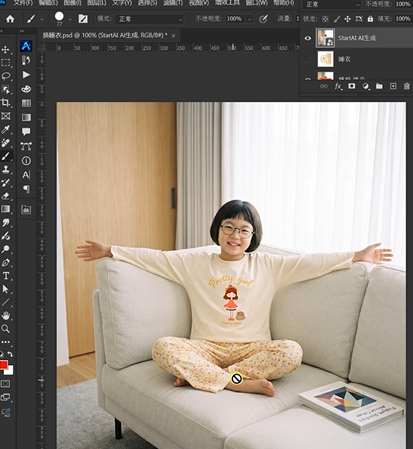Show the 睡衣 layer
Screen dimensions: 413x449
(x=308, y=59)
